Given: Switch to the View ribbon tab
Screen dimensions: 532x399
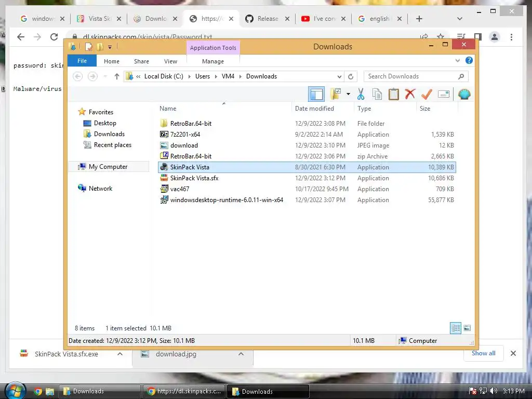Looking at the screenshot, I should coord(170,61).
